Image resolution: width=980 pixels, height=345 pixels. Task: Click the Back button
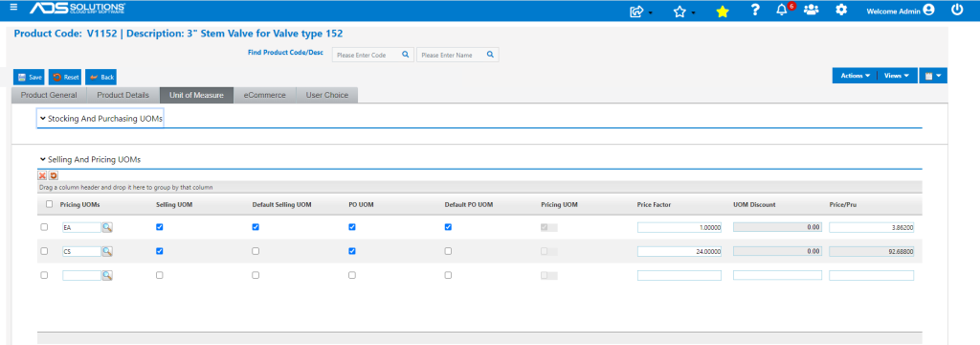click(101, 77)
